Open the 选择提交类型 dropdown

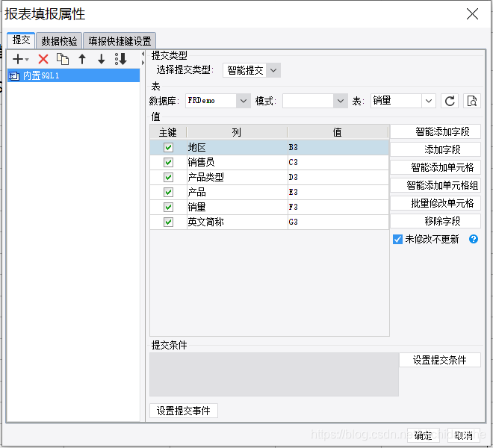273,70
